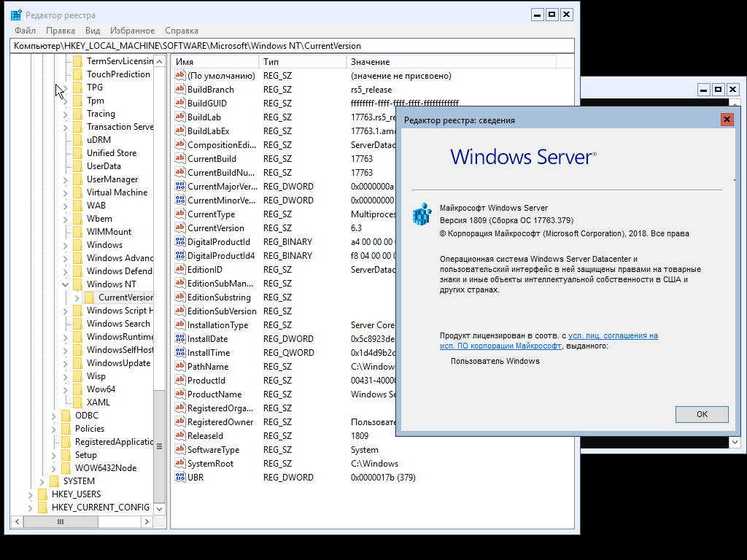Open the Вид menu
Image resolution: width=747 pixels, height=560 pixels.
pos(93,31)
